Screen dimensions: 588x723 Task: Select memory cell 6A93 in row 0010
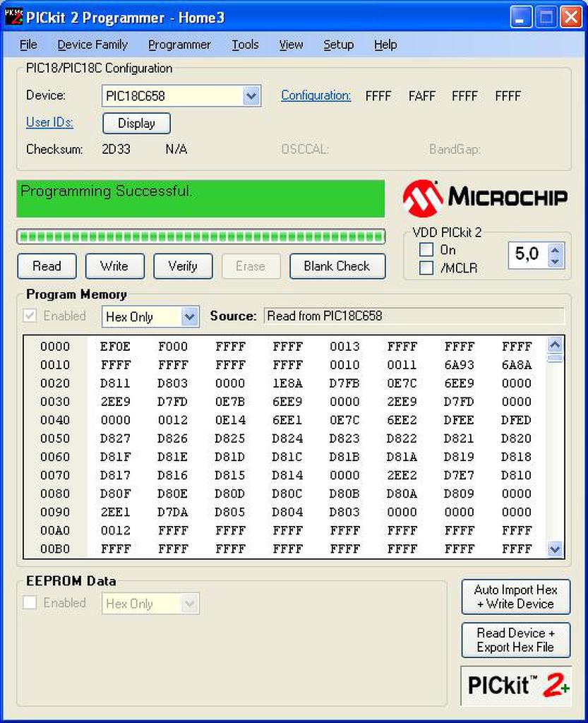pos(460,365)
